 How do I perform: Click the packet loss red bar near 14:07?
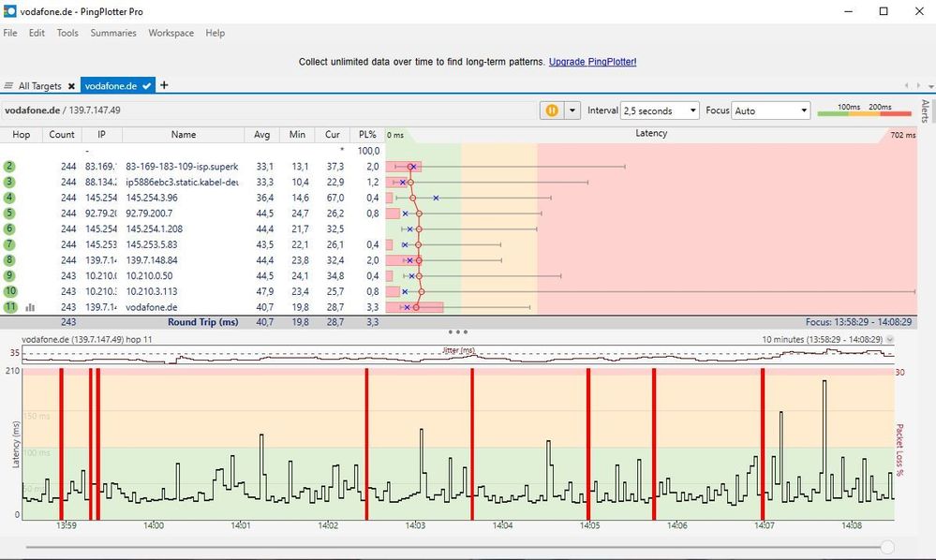[x=763, y=444]
